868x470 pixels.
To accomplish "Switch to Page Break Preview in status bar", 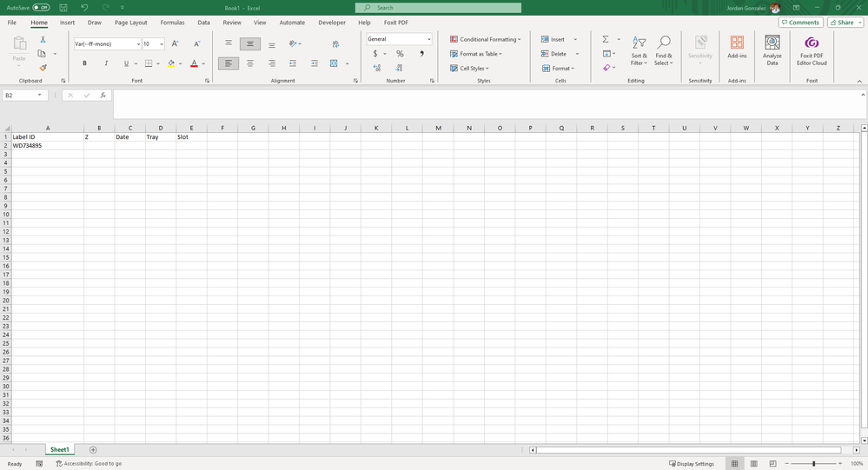I will click(772, 463).
